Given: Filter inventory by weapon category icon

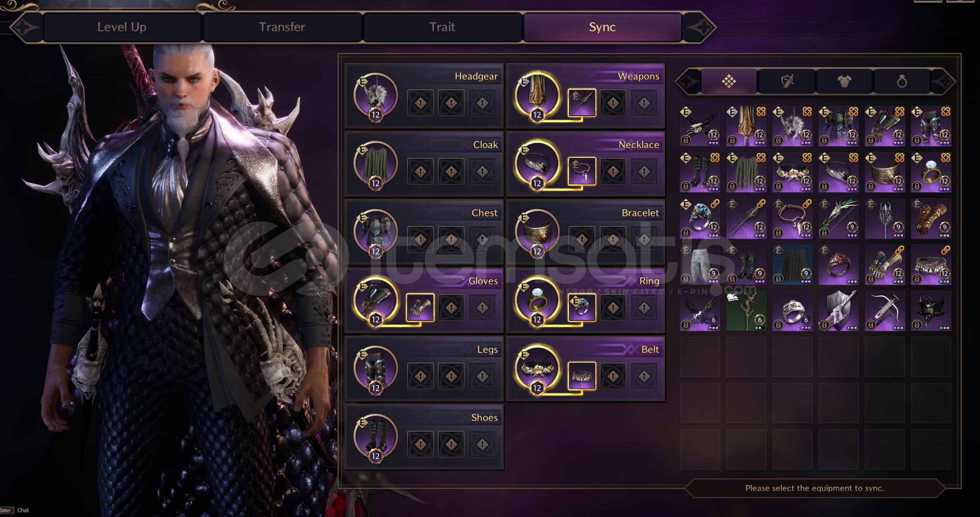Looking at the screenshot, I should (787, 81).
